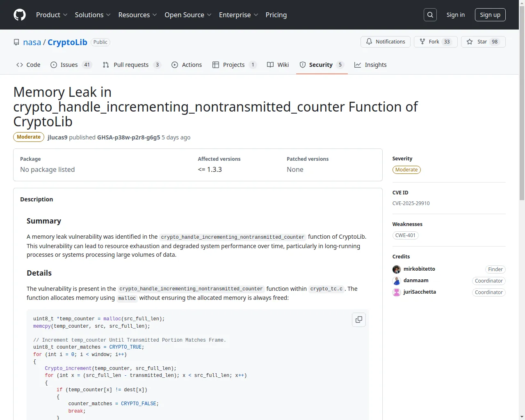The height and width of the screenshot is (420, 525).
Task: Expand the Resources menu
Action: [137, 15]
